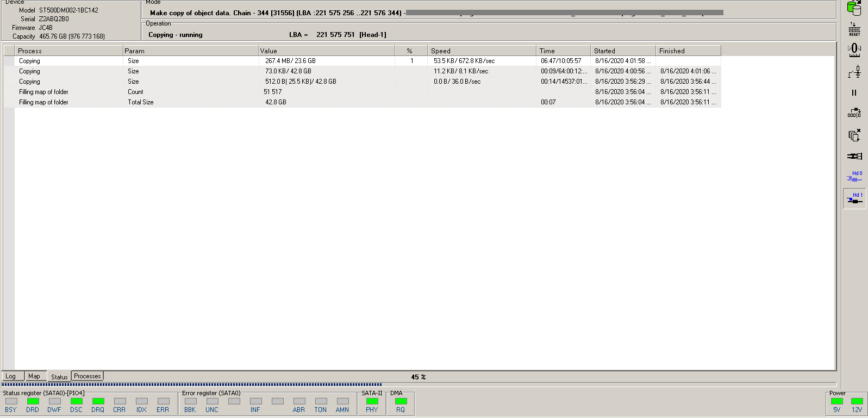This screenshot has height=418, width=868.
Task: Click the cancel copy pages icon
Action: tap(854, 135)
